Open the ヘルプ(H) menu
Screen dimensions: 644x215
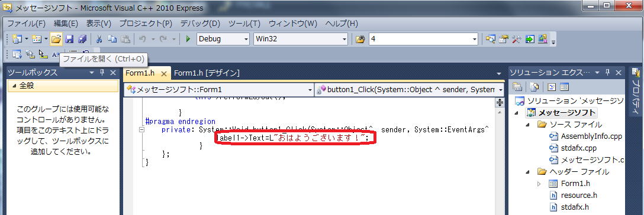[x=342, y=24]
